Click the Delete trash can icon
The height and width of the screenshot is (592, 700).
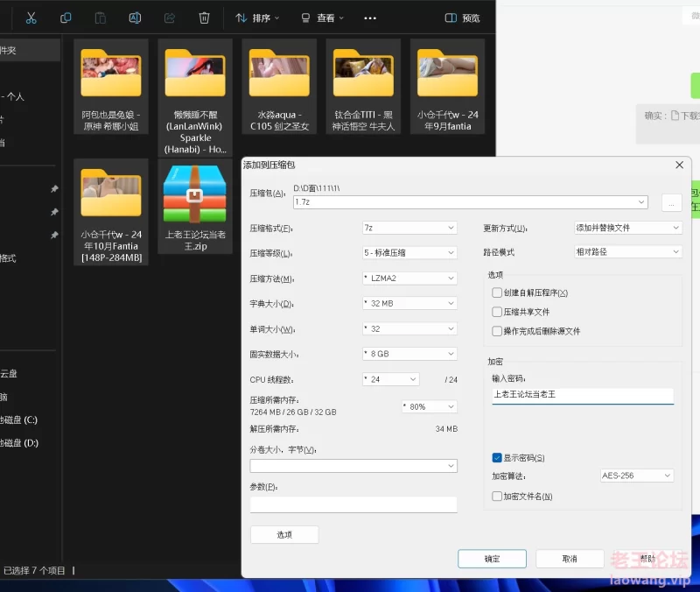tap(204, 18)
